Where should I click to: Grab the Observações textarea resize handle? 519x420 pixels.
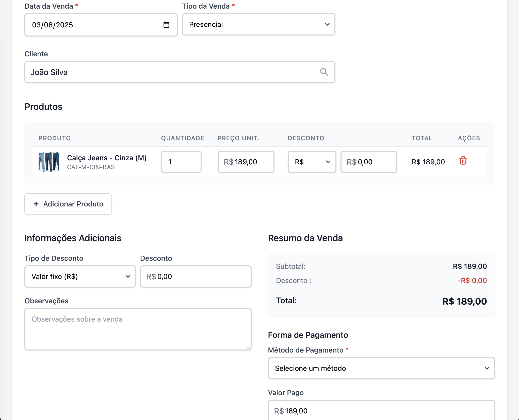[x=248, y=347]
